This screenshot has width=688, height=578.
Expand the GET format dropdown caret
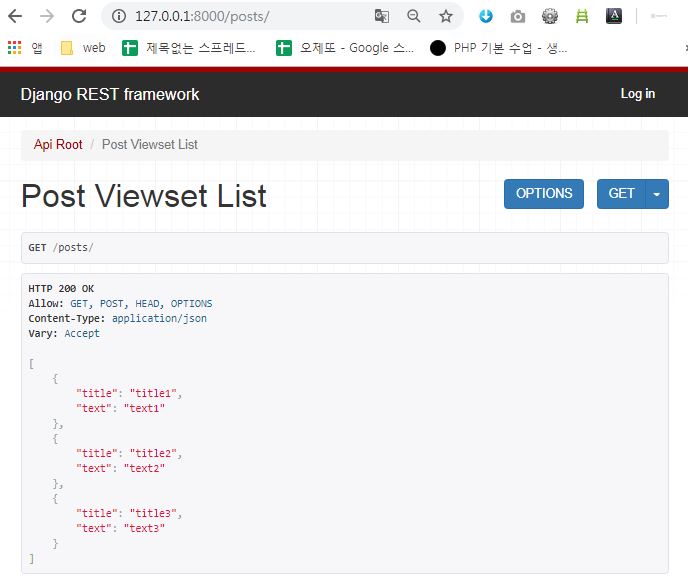click(x=657, y=194)
